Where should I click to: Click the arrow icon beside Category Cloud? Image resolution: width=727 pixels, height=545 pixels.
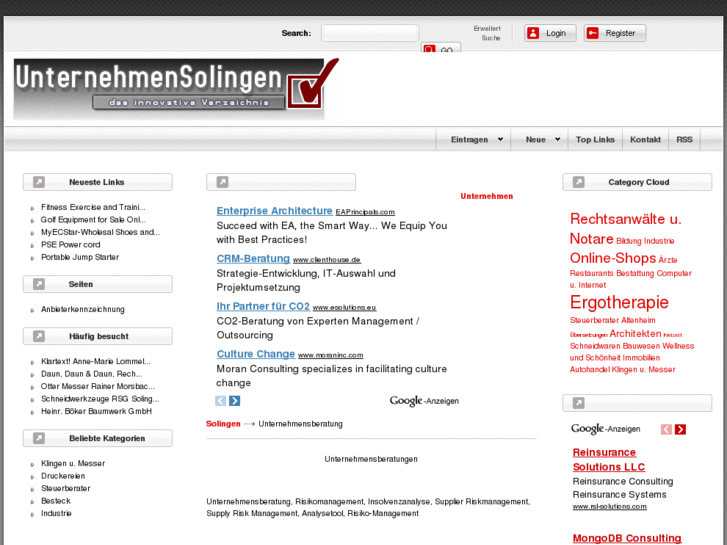click(x=579, y=182)
